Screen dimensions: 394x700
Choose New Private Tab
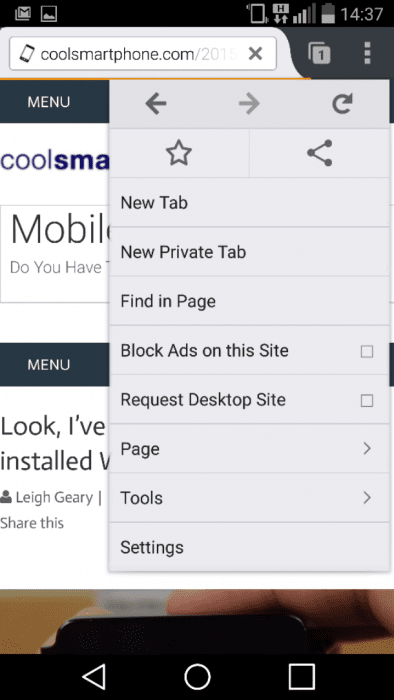click(x=249, y=252)
